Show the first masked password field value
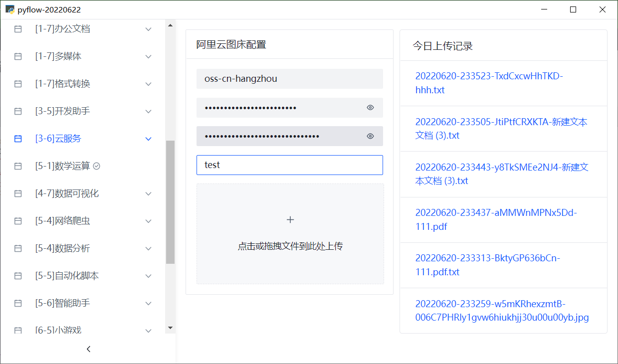 [370, 108]
